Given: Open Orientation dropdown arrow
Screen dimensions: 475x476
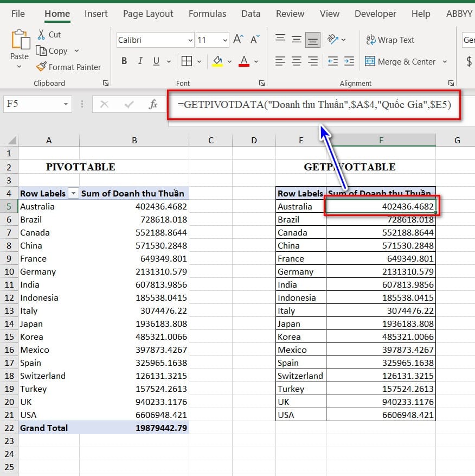Looking at the screenshot, I should (343, 40).
